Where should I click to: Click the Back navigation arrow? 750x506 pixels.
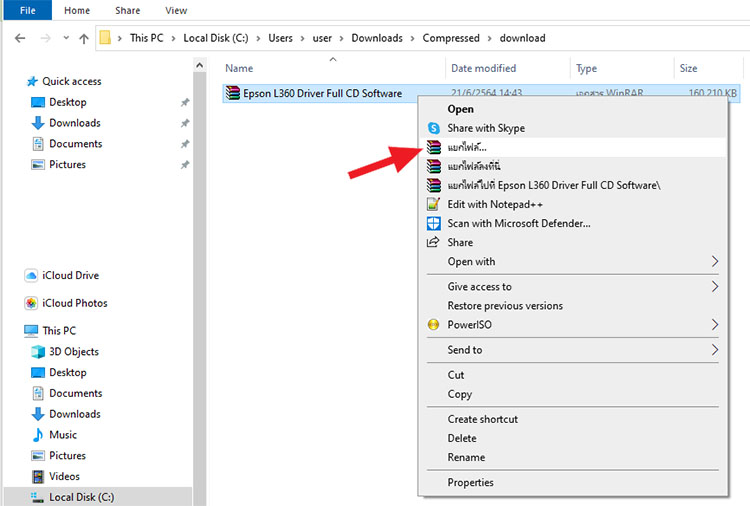point(20,38)
